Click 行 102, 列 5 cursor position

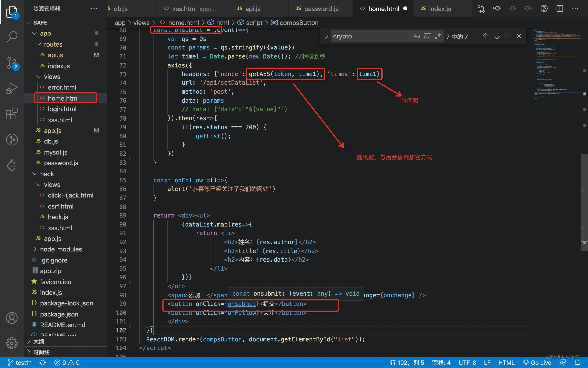[407, 363]
